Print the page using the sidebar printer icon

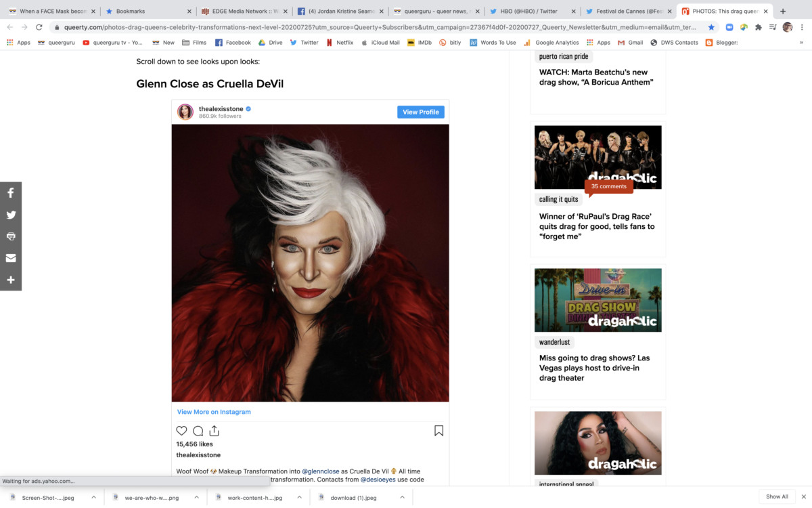(11, 236)
